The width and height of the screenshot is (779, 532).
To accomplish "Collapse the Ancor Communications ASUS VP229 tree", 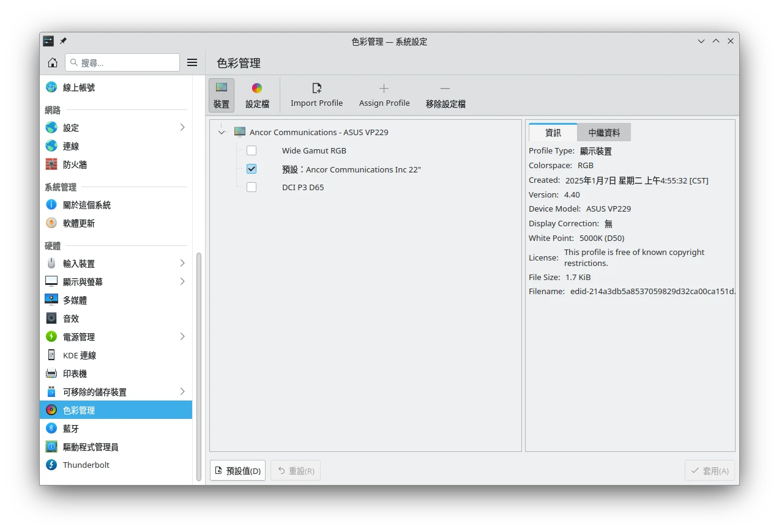I will (x=222, y=132).
